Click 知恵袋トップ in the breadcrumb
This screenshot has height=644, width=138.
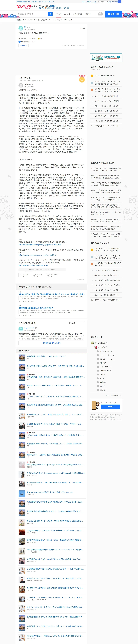coord(21,20)
